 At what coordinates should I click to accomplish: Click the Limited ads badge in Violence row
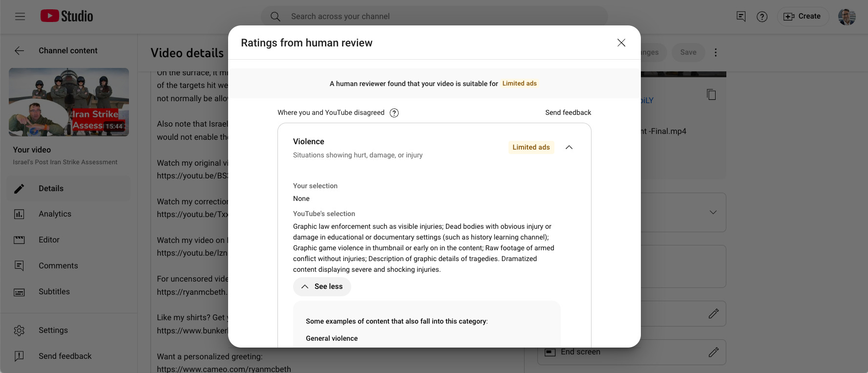click(x=531, y=147)
